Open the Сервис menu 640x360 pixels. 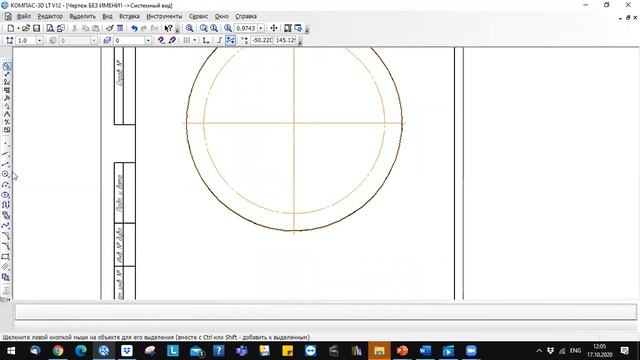click(x=199, y=16)
